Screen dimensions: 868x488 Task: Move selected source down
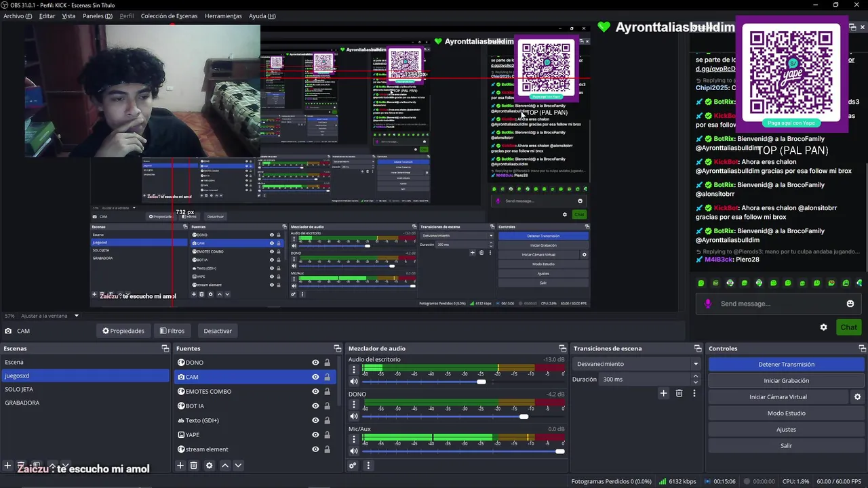[x=238, y=466]
